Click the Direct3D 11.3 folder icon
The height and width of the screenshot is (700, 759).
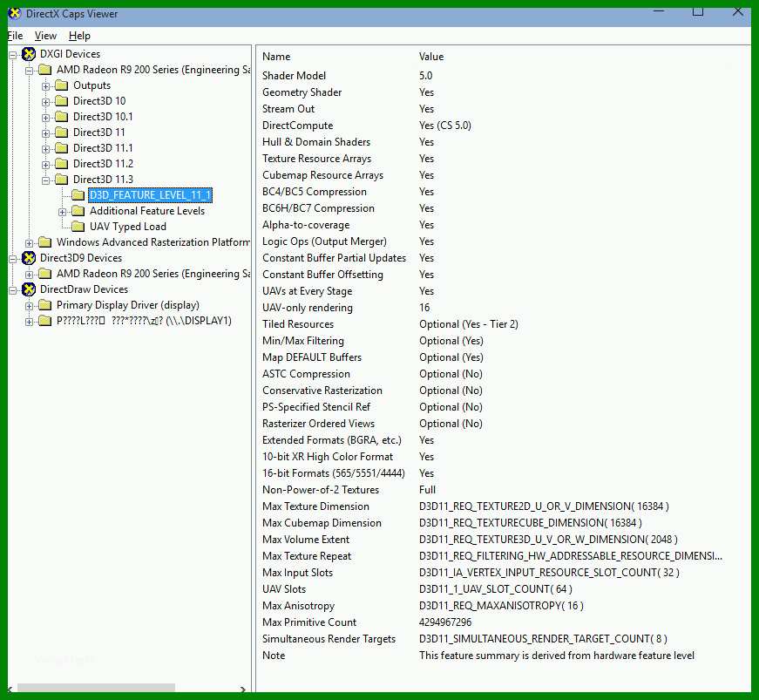[x=62, y=180]
